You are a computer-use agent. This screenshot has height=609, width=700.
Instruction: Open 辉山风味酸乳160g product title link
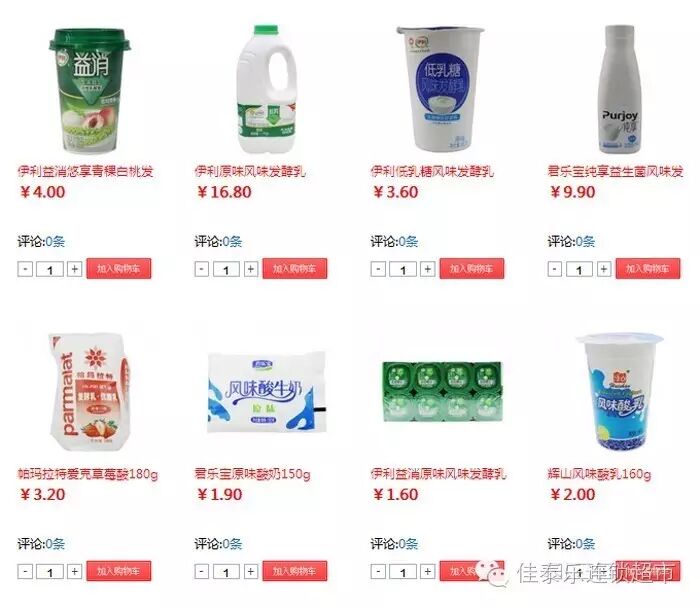point(599,474)
